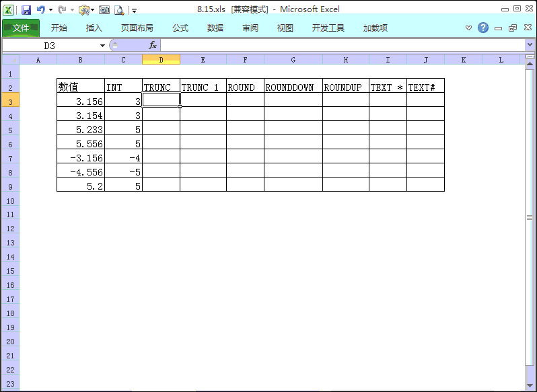Restore the workbook window inside Excel
537x392 pixels.
pyautogui.click(x=513, y=28)
